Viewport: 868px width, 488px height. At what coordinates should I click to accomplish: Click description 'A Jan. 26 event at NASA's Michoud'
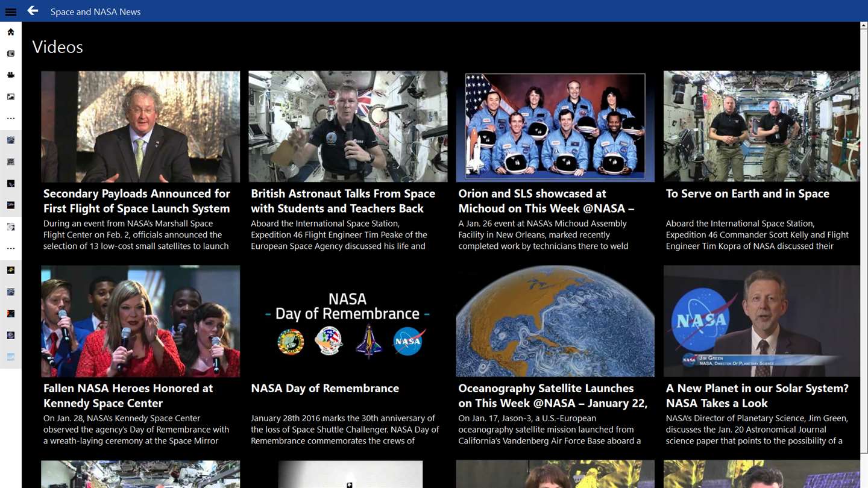(543, 234)
